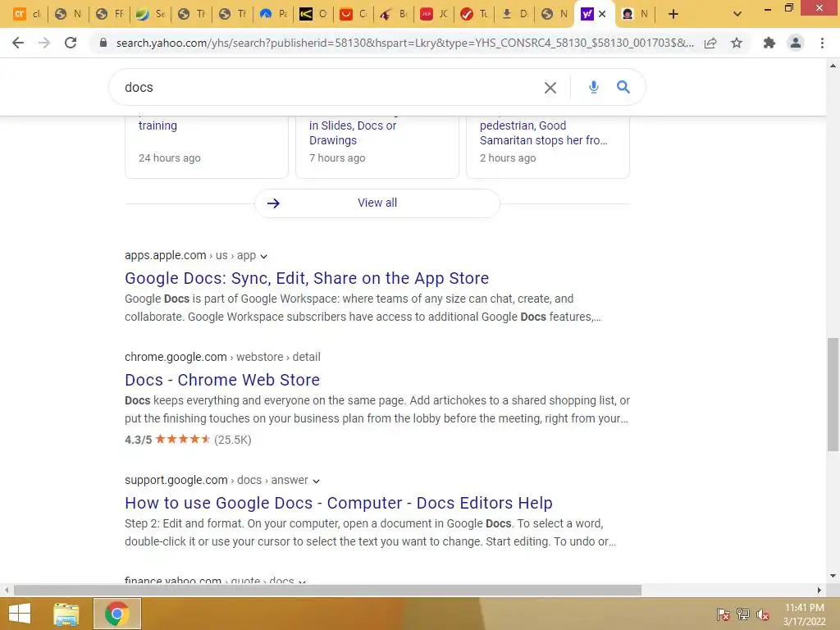The height and width of the screenshot is (630, 840).
Task: Click the arrow icon beside View all
Action: click(x=273, y=203)
